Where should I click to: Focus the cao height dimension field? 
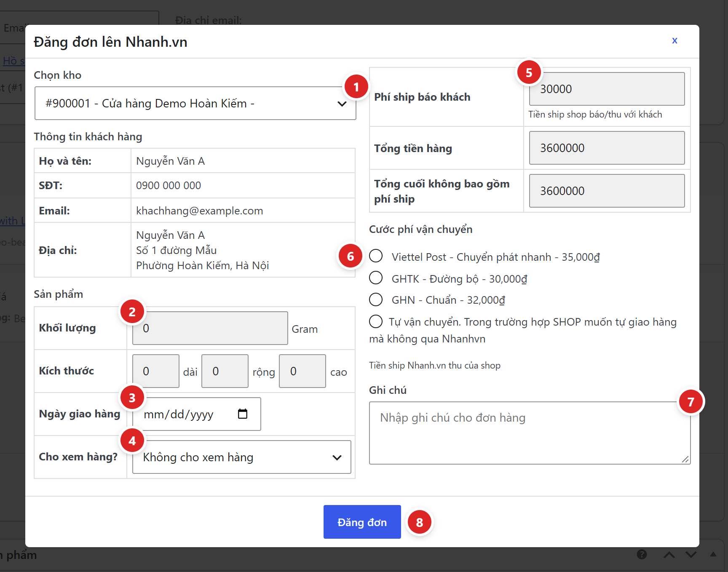tap(302, 371)
